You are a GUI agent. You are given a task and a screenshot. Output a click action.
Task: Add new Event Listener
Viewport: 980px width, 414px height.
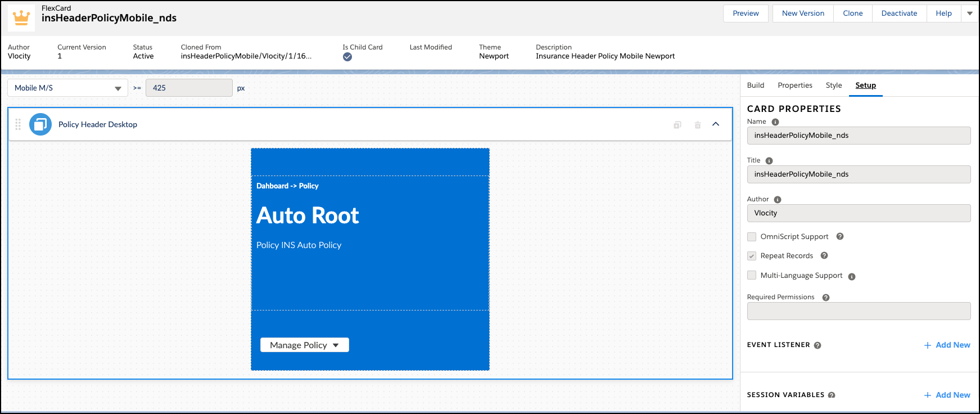pos(947,345)
